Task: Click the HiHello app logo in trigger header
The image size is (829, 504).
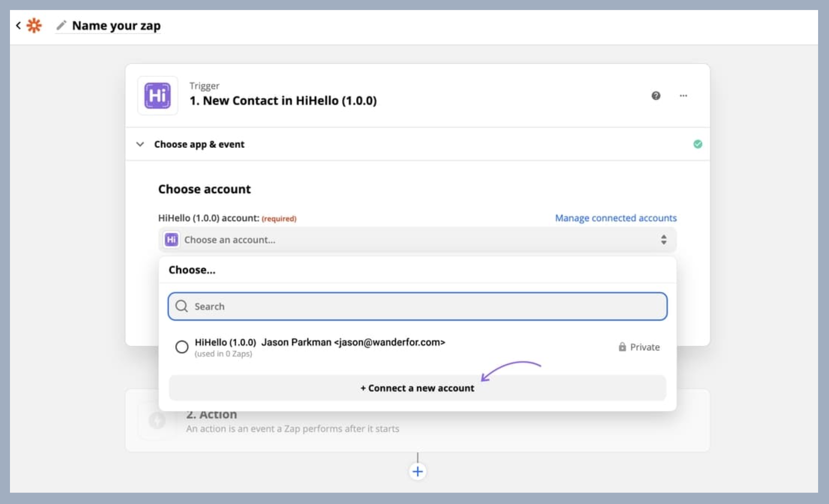Action: coord(157,96)
